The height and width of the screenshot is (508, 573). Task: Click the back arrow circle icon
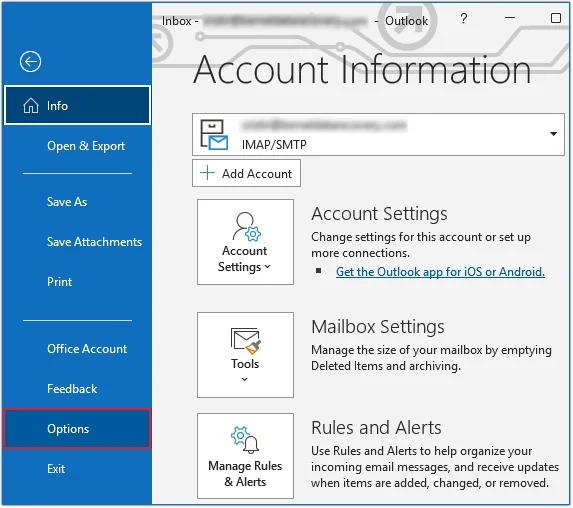[x=30, y=61]
